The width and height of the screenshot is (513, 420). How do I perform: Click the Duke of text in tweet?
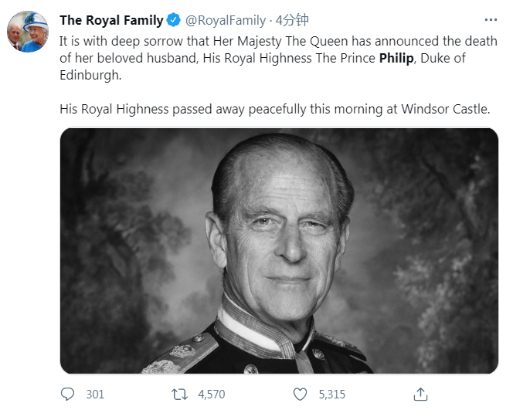point(443,58)
